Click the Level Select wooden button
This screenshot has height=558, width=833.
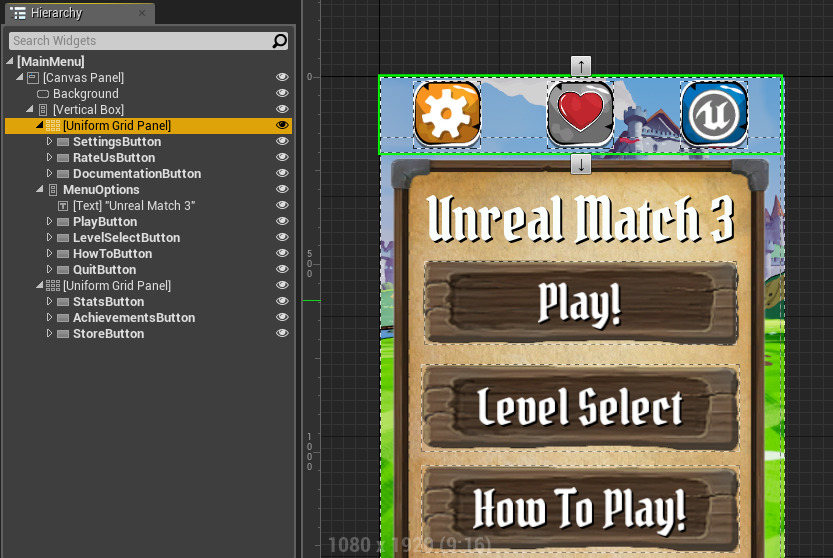pyautogui.click(x=580, y=408)
